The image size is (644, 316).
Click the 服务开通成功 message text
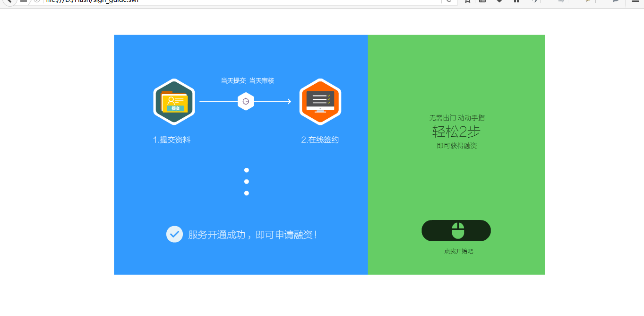[252, 235]
